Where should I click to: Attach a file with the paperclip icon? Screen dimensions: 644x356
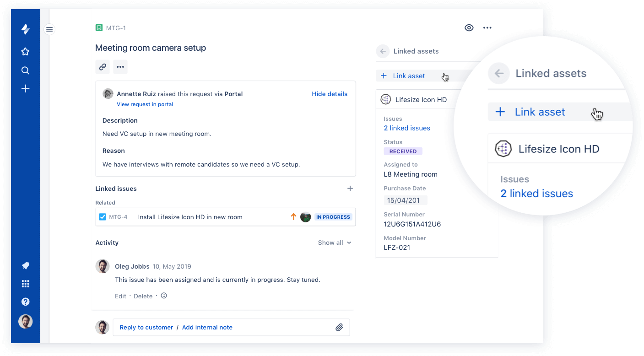[x=339, y=327]
